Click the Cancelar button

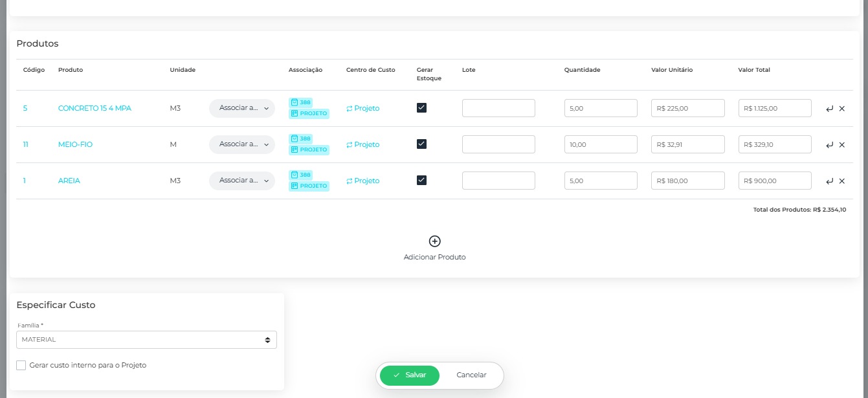471,375
